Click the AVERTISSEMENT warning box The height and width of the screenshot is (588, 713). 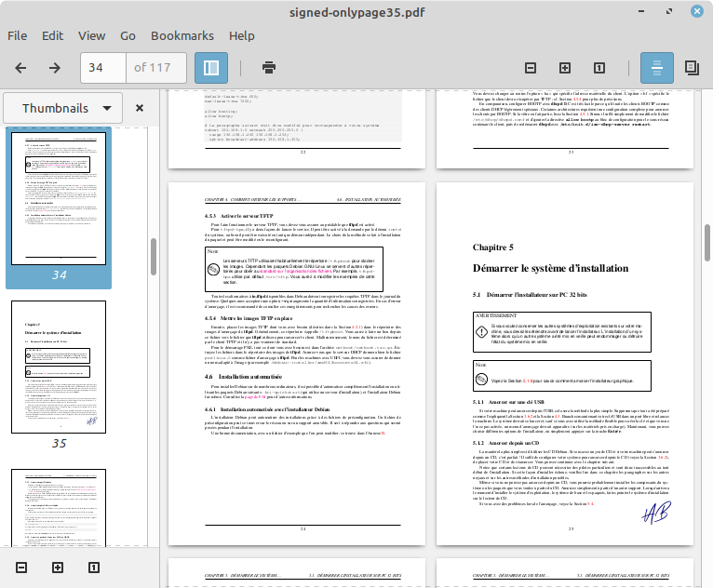(x=562, y=332)
